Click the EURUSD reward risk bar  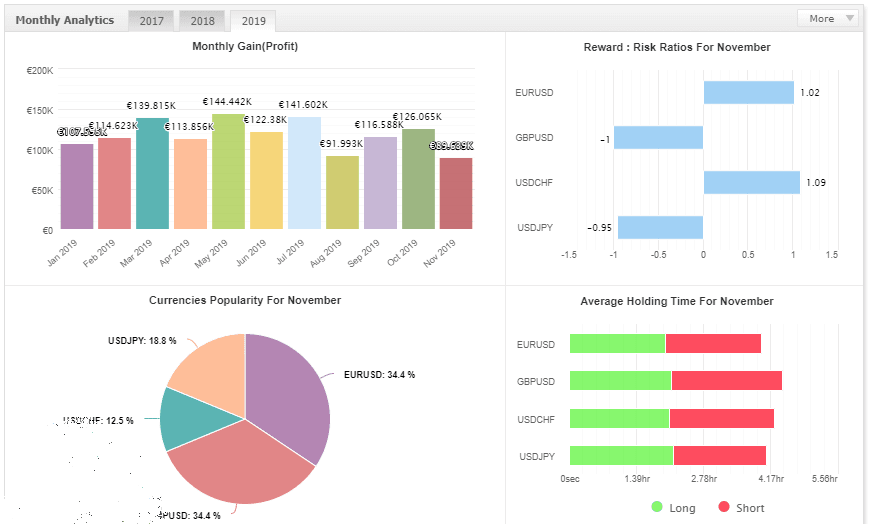748,93
